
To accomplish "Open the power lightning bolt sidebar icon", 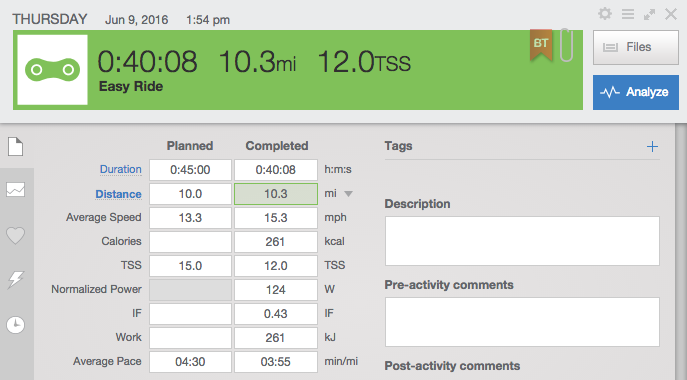I will coord(15,279).
